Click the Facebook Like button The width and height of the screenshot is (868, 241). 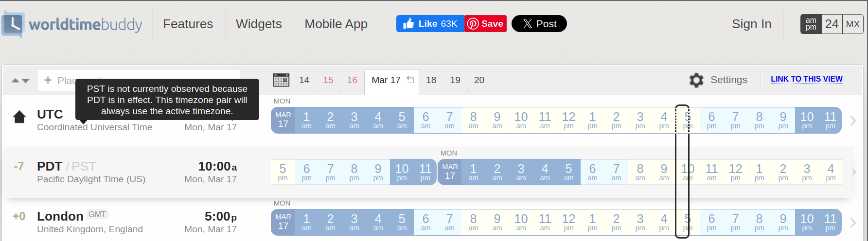(430, 24)
